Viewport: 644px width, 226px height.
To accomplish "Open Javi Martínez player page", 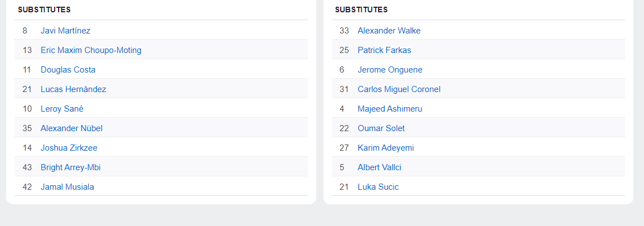I will [x=65, y=31].
